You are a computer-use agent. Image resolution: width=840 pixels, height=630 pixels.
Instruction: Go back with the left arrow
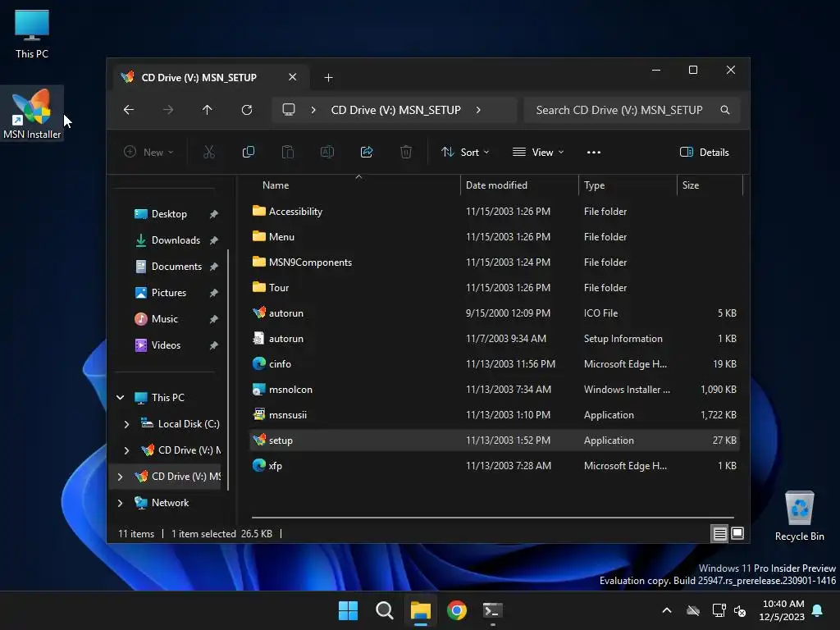coord(129,110)
